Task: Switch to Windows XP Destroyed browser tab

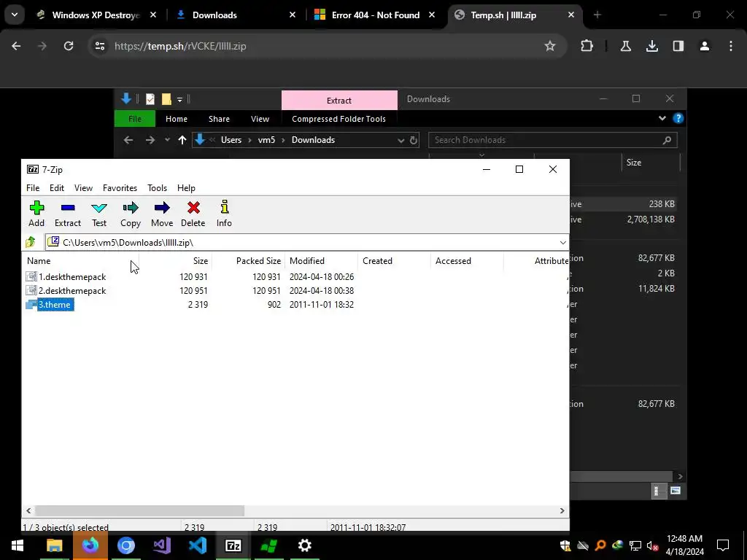Action: tap(97, 15)
